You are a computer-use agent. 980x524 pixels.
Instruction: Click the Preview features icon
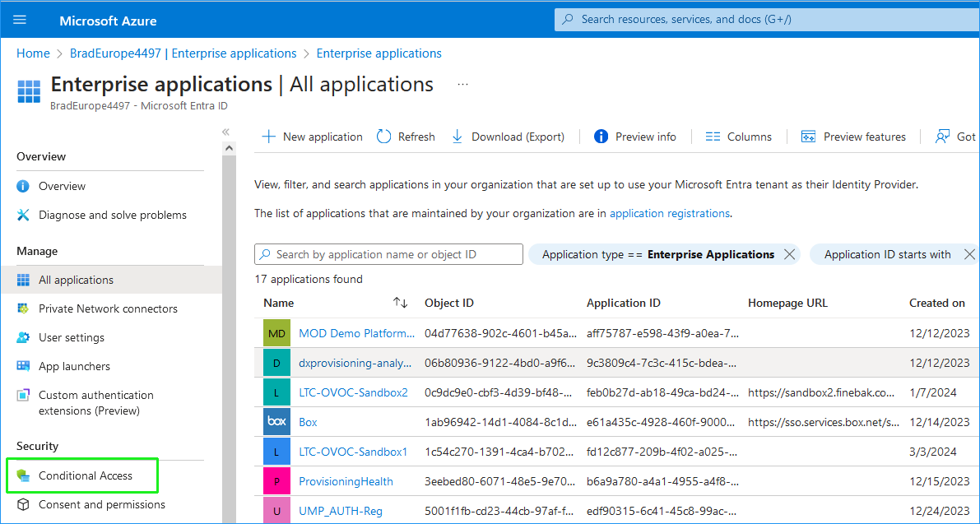tap(808, 137)
